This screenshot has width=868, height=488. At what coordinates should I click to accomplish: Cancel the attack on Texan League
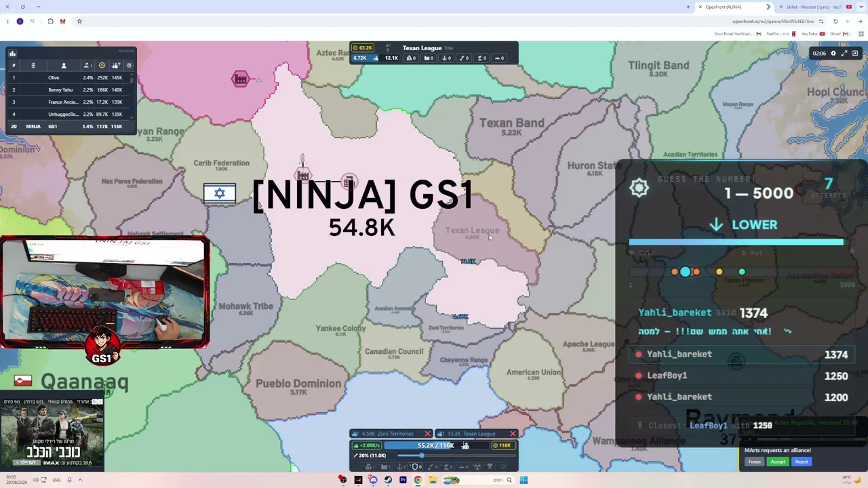pos(513,434)
